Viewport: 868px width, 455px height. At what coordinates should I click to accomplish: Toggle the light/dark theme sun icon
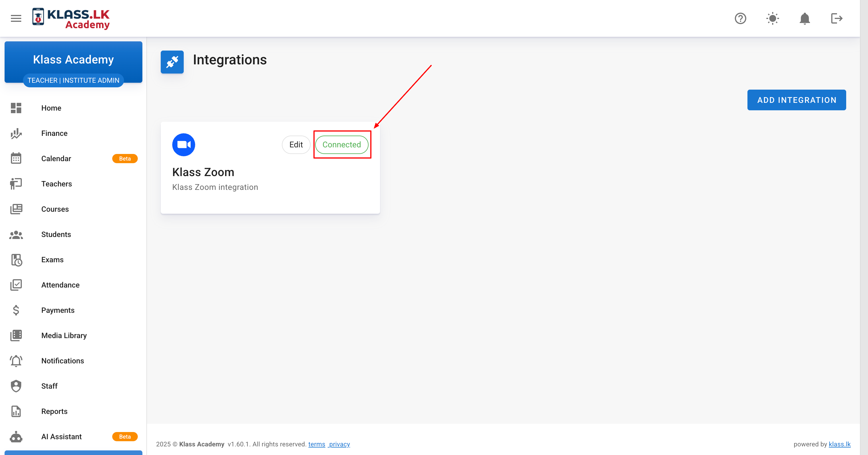click(772, 18)
